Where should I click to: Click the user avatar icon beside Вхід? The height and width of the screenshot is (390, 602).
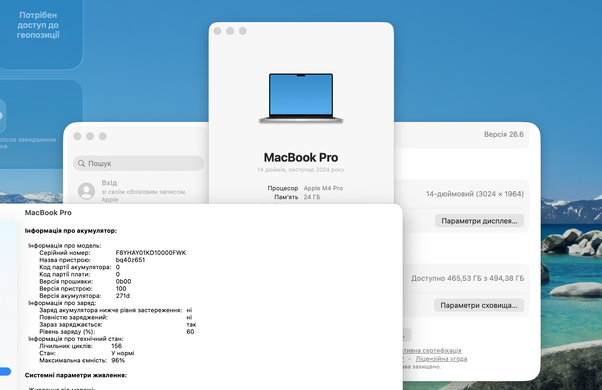[86, 191]
